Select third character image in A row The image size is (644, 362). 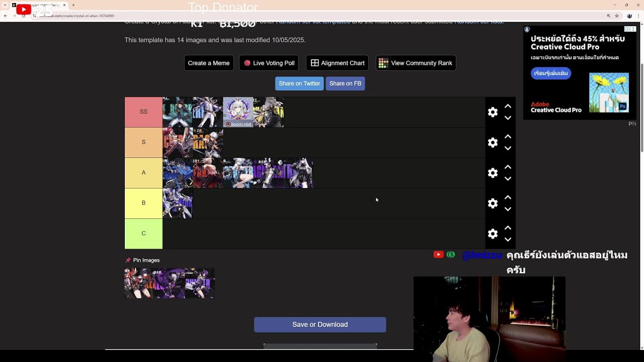click(x=238, y=173)
